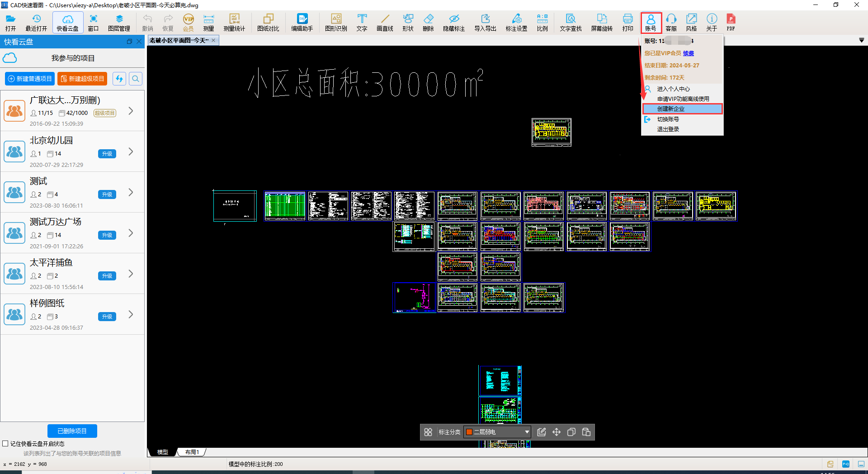
Task: Open the search icon in cloud panel
Action: (136, 79)
